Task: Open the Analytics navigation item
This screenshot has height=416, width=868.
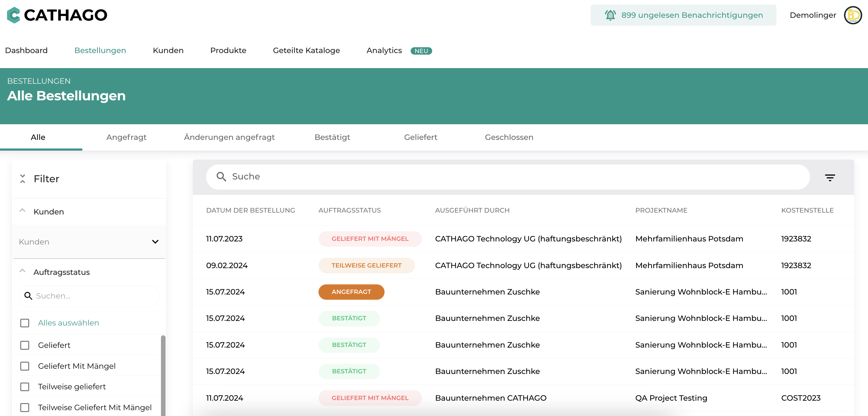Action: [x=384, y=51]
